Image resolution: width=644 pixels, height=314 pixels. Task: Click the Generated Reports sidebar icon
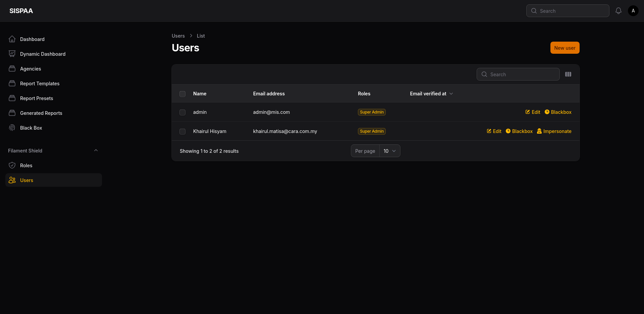tap(12, 113)
